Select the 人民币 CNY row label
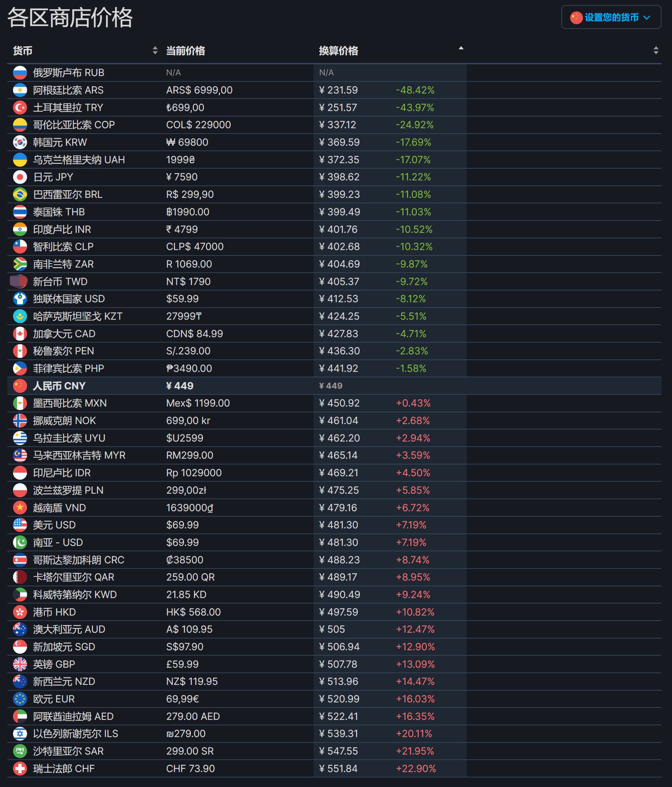 pyautogui.click(x=59, y=386)
